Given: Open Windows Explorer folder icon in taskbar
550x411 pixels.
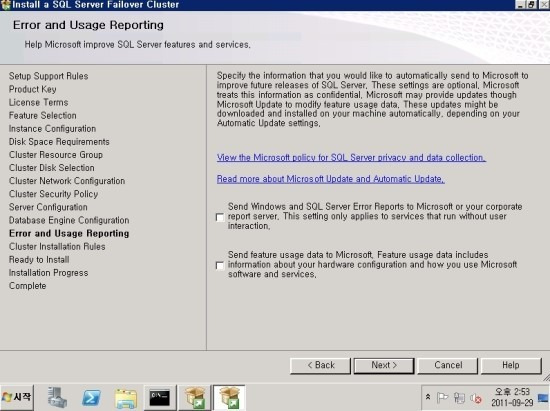Looking at the screenshot, I should coord(126,398).
